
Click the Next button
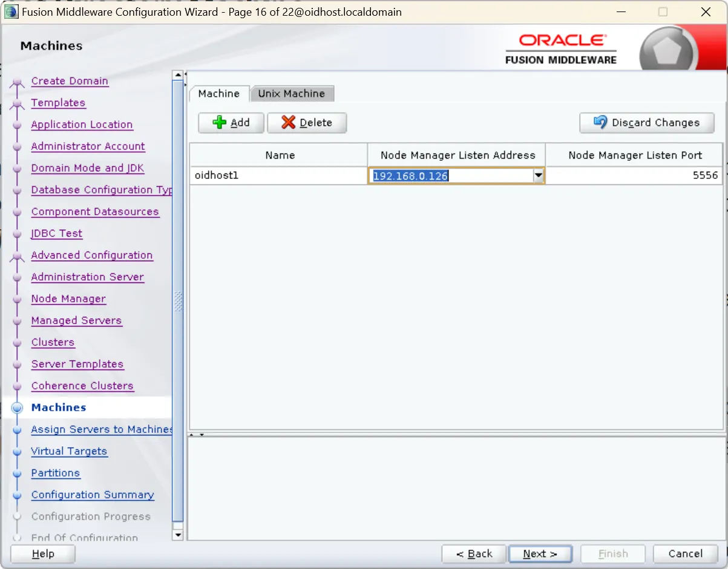point(540,554)
